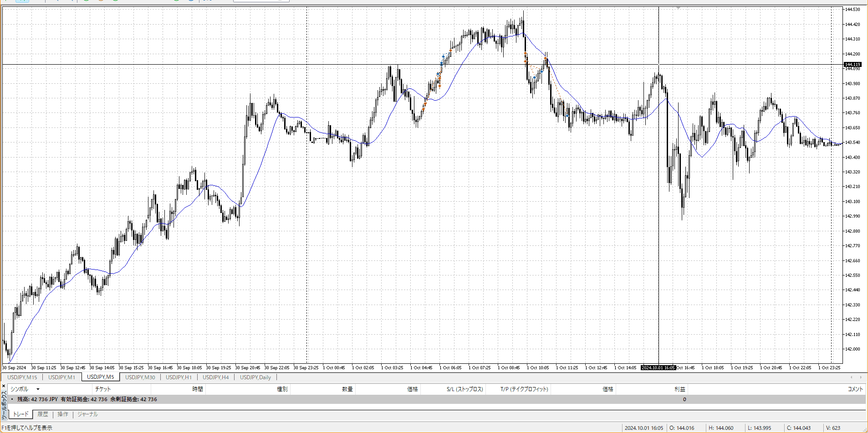The image size is (868, 433).
Task: Click the 利益 column header
Action: [679, 389]
